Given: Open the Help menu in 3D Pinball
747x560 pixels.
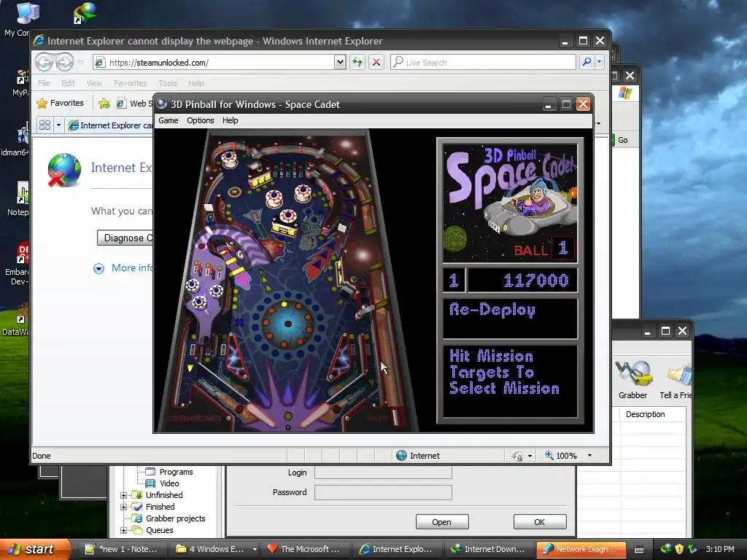Looking at the screenshot, I should tap(230, 120).
